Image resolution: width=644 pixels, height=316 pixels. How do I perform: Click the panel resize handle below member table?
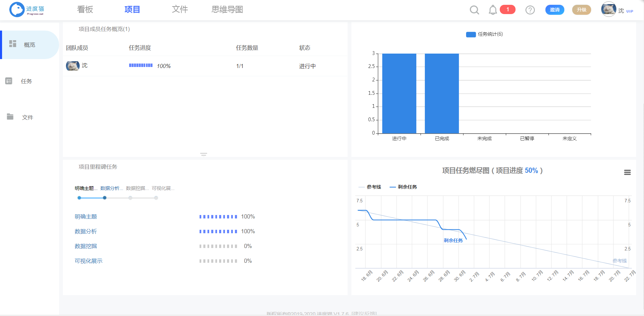coord(204,154)
